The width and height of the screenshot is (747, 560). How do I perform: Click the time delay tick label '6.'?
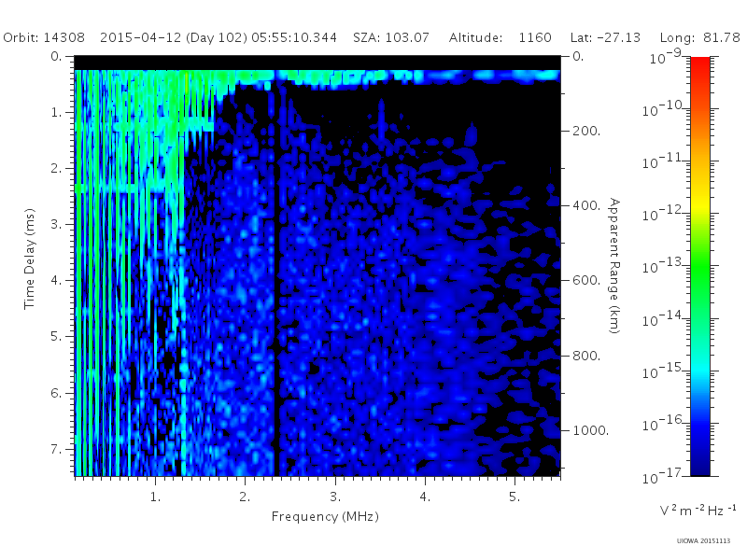pos(56,393)
